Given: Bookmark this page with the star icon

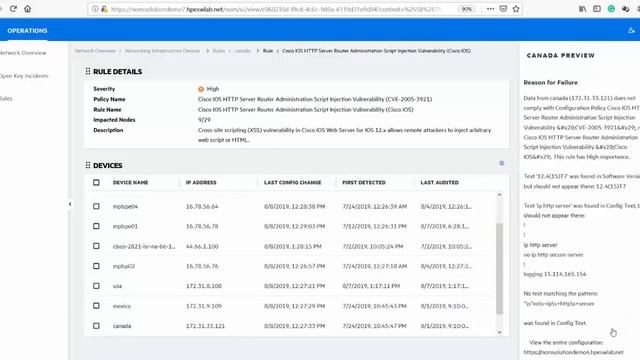Looking at the screenshot, I should coord(516,9).
